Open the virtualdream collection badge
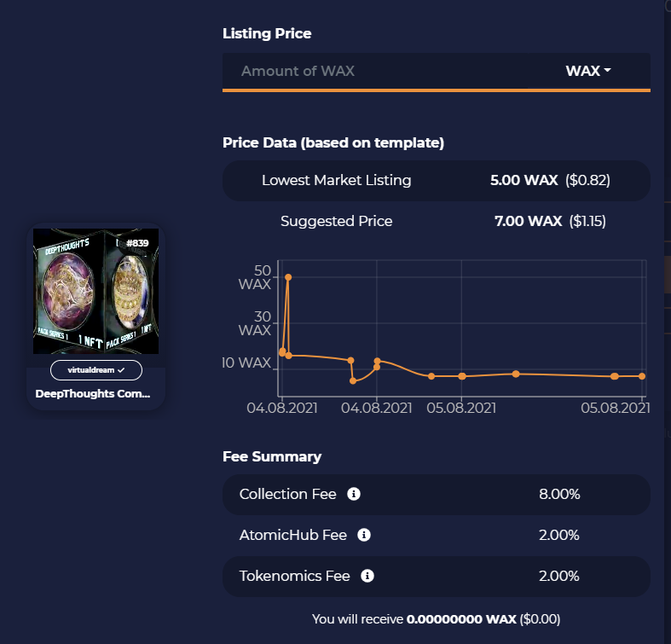671x644 pixels. [96, 370]
